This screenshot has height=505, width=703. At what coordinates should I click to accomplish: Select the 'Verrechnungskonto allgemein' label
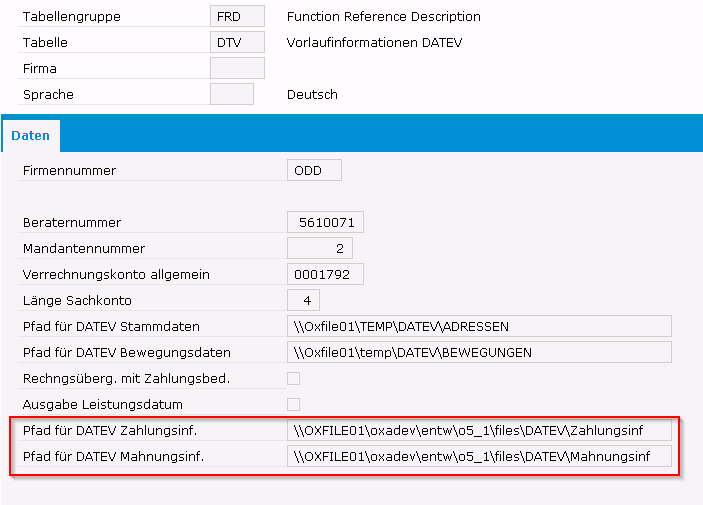[x=116, y=274]
